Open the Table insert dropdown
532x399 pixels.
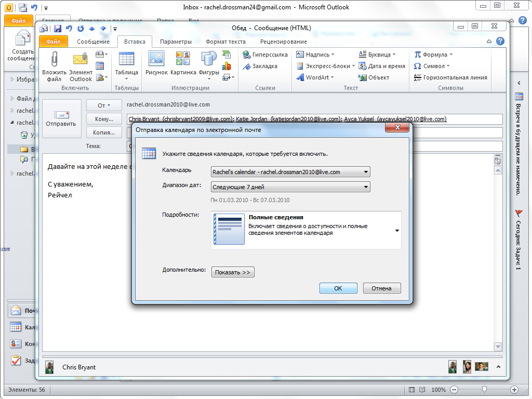[126, 66]
